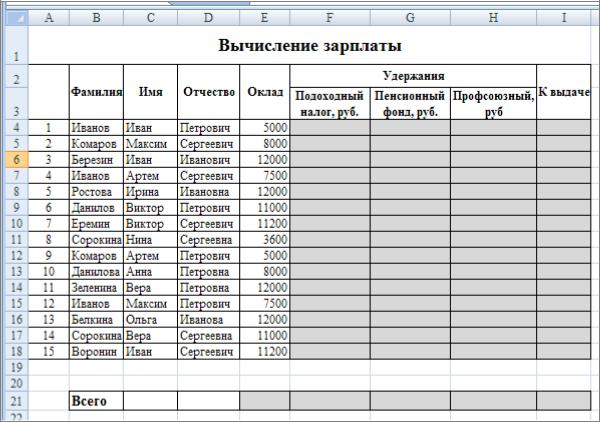Select Еремин's salary cell 11200
The width and height of the screenshot is (600, 422).
point(265,223)
